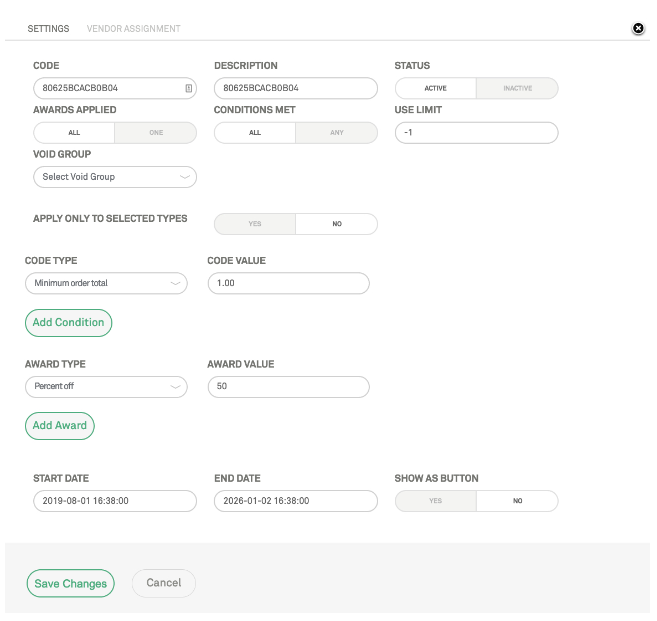Set Awards Applied to One
The width and height of the screenshot is (657, 621).
pos(156,133)
